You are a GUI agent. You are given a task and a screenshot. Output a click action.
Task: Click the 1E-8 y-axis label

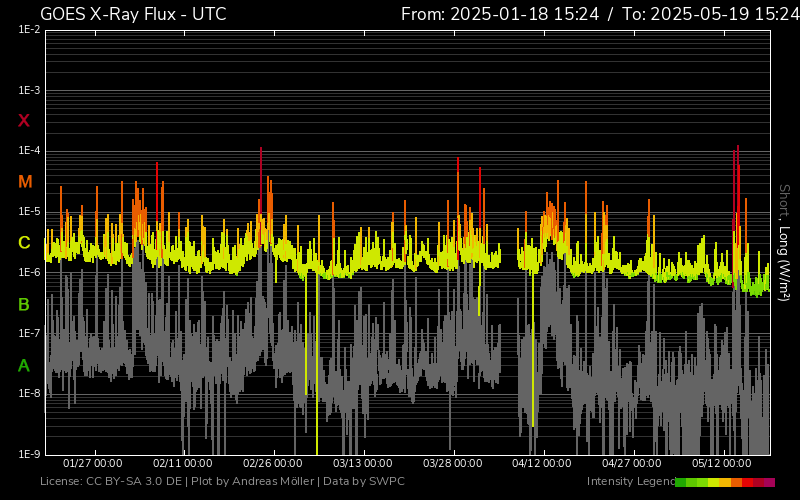pos(29,393)
